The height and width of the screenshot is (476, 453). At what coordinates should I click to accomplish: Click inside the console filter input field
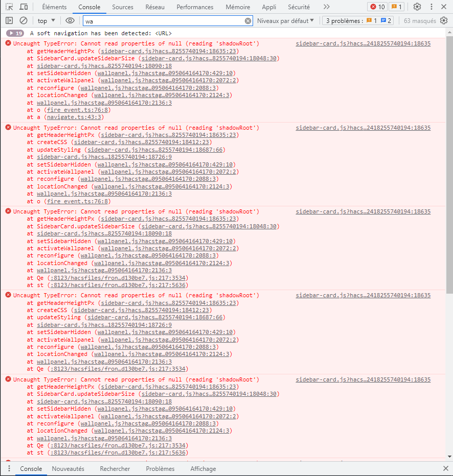point(153,20)
